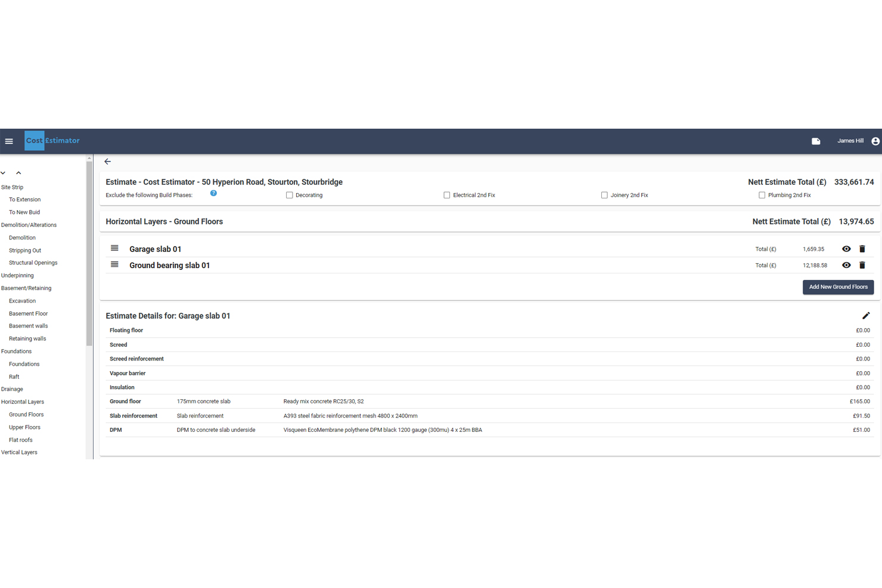Check the Plumbing 2nd Fix box
Viewport: 882px width, 588px height.
pyautogui.click(x=762, y=195)
